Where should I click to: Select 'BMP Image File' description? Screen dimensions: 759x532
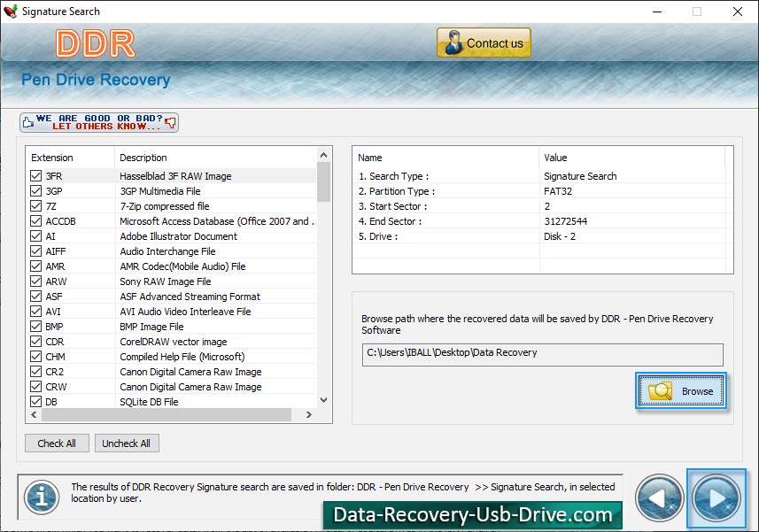[151, 327]
